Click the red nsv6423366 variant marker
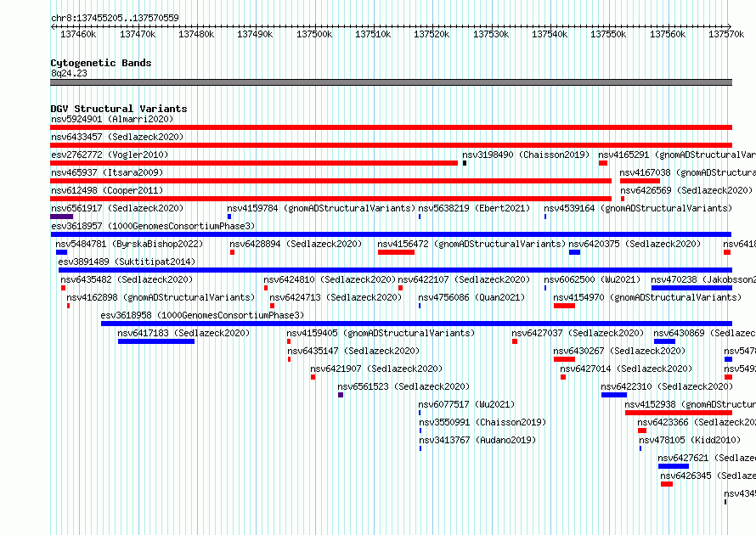The image size is (756, 535). coord(642,431)
